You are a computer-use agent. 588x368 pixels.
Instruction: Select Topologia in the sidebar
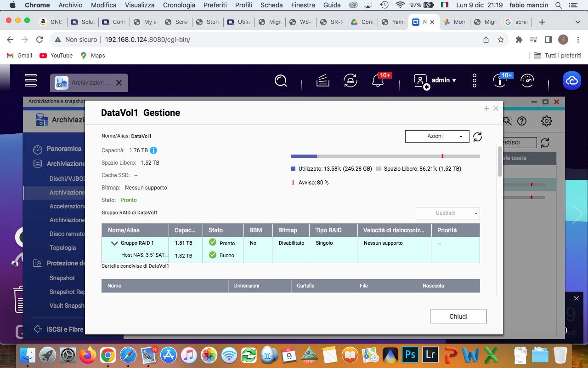coord(62,247)
